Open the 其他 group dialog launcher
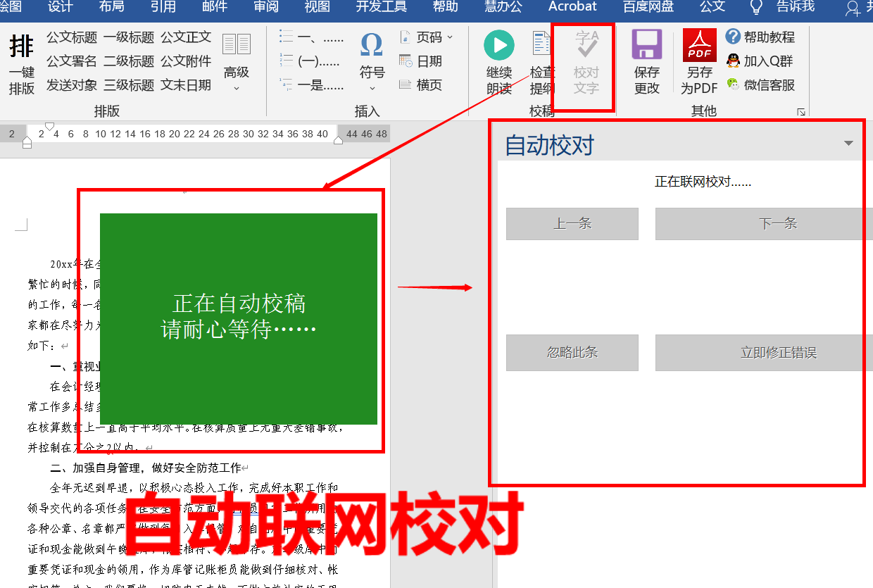Image resolution: width=873 pixels, height=588 pixels. [801, 112]
